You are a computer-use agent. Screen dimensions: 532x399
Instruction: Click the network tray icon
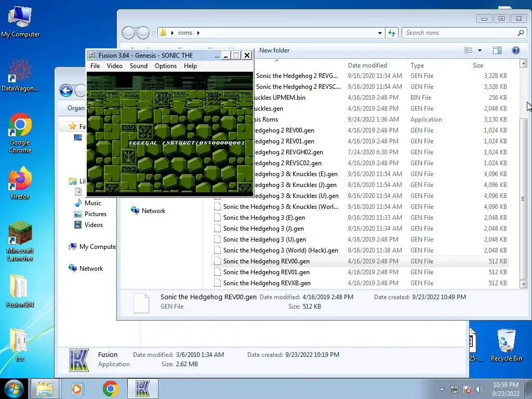454,389
